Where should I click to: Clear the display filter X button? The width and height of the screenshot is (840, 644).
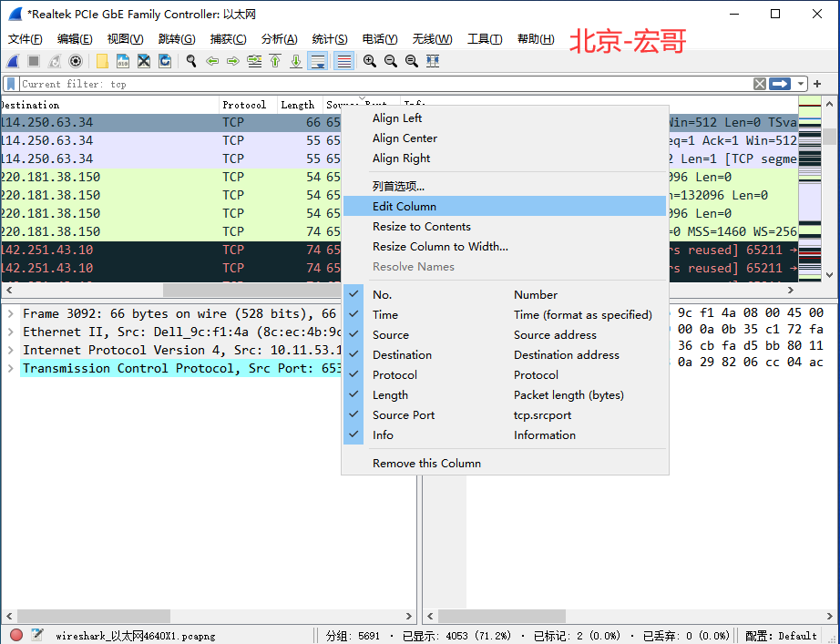coord(760,84)
